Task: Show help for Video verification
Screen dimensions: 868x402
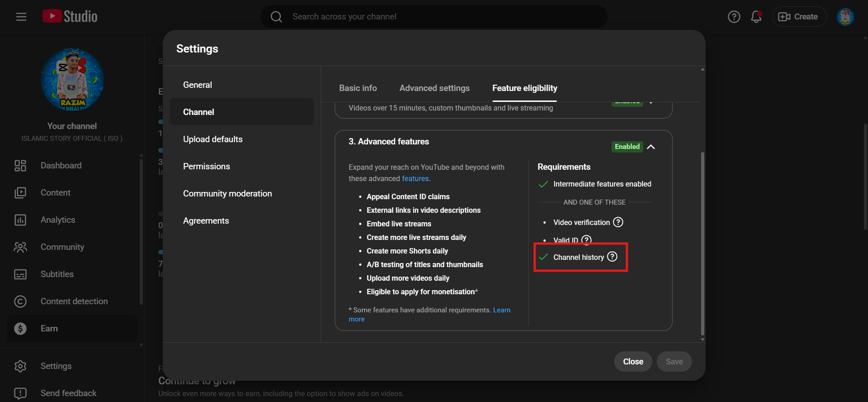Action: tap(618, 222)
